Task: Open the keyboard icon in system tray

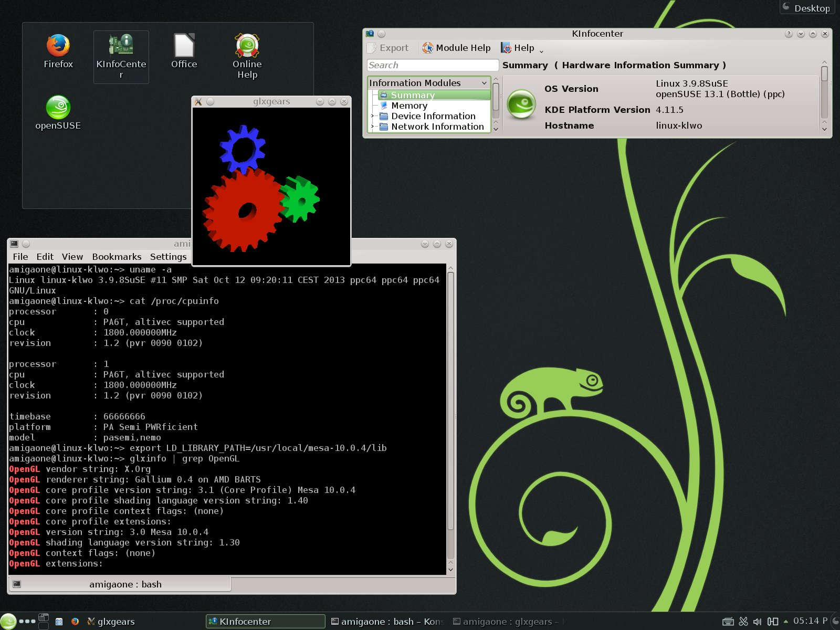Action: 728,622
